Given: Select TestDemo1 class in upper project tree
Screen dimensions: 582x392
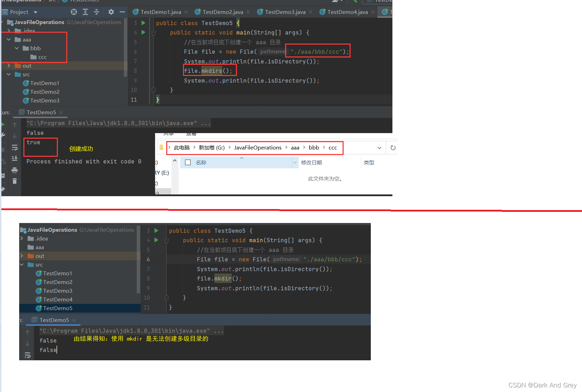Looking at the screenshot, I should pos(41,83).
